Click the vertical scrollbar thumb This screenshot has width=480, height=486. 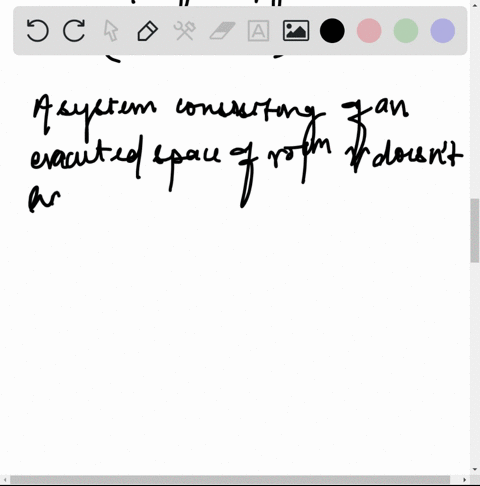tap(475, 230)
